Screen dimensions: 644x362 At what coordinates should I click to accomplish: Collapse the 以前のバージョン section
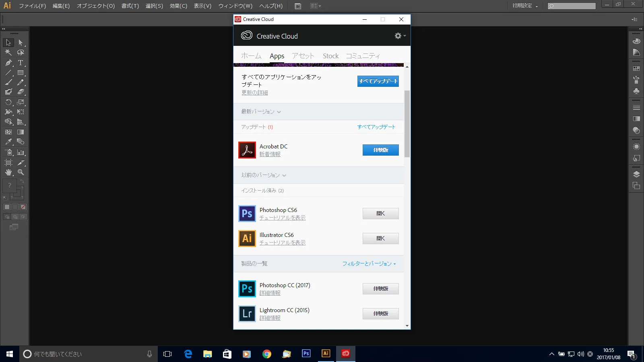(x=284, y=175)
